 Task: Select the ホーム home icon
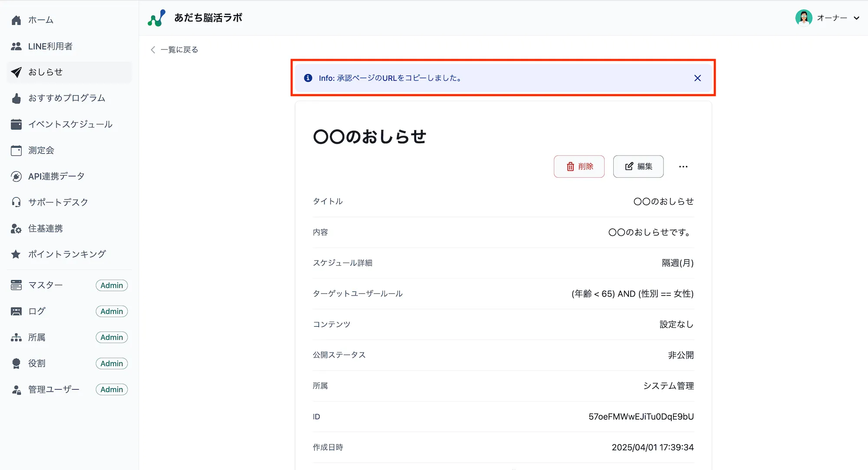click(16, 20)
